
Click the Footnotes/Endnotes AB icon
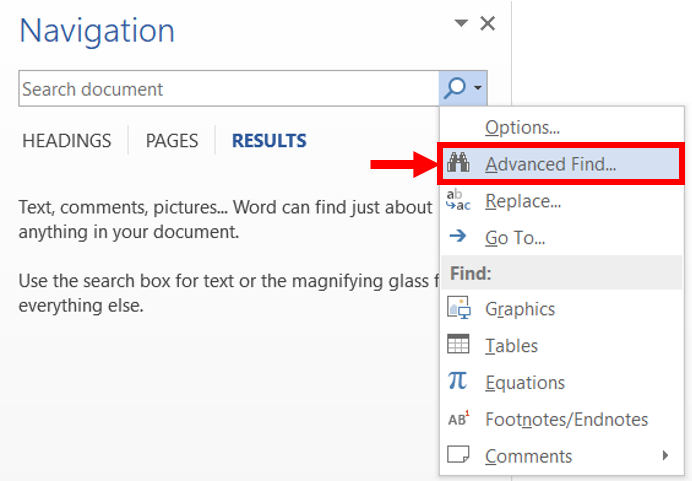click(x=459, y=419)
